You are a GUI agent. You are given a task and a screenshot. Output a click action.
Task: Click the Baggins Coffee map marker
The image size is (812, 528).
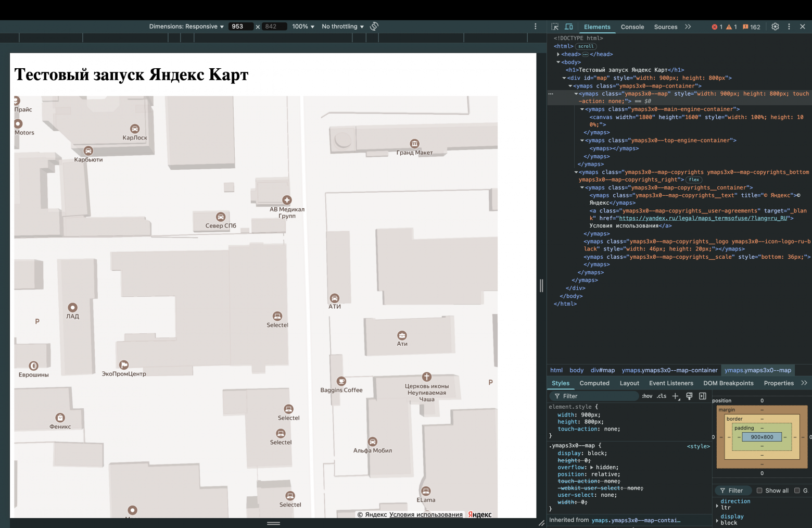point(341,381)
